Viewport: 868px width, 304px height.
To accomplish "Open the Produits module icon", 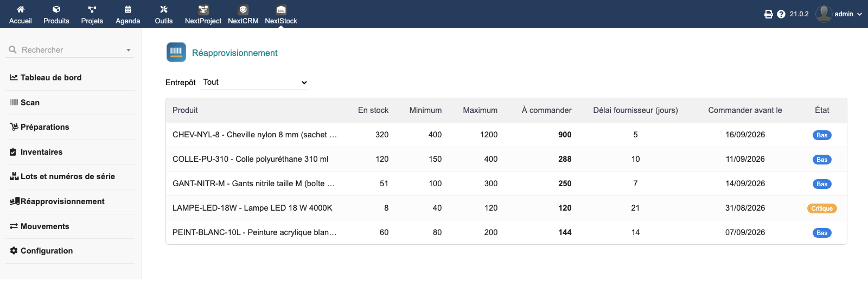I will coord(56,9).
